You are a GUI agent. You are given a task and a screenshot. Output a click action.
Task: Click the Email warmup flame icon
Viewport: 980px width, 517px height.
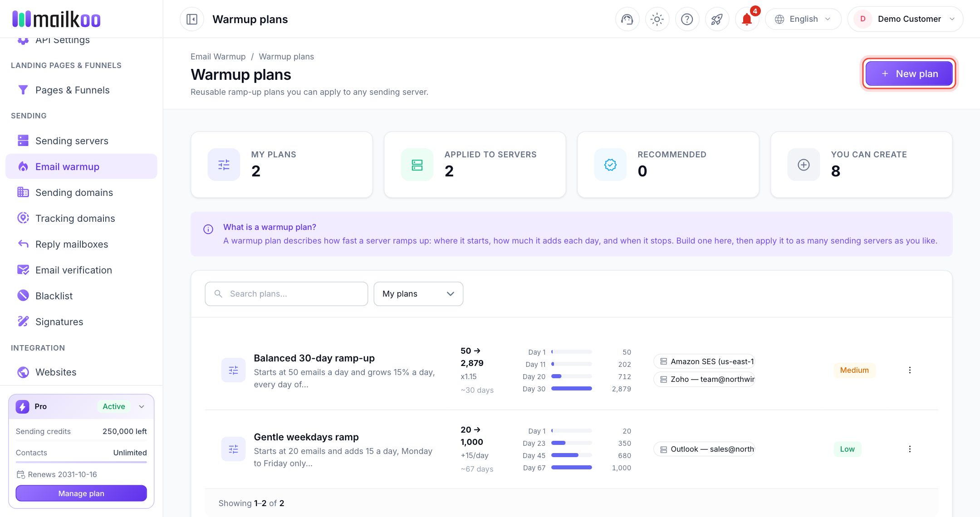[23, 166]
